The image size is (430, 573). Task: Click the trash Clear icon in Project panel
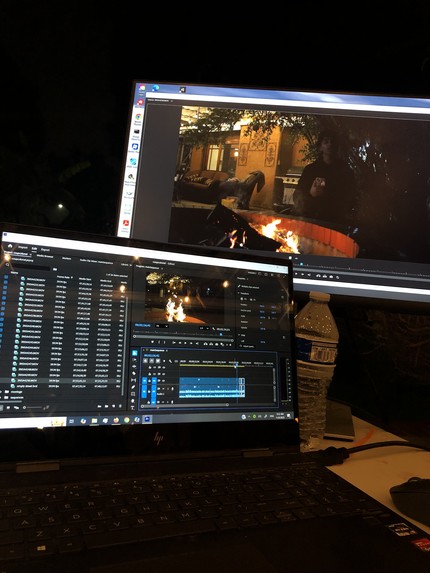(x=120, y=406)
